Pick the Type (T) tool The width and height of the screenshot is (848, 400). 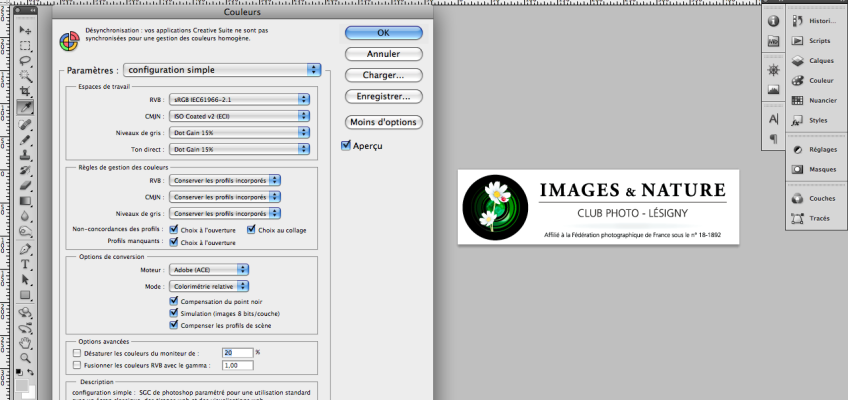26,264
